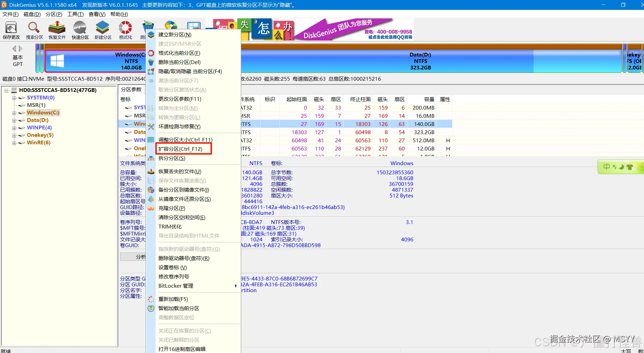Click the 512.0MB capacity table row
Viewport: 644px width, 353px height.
click(346, 141)
